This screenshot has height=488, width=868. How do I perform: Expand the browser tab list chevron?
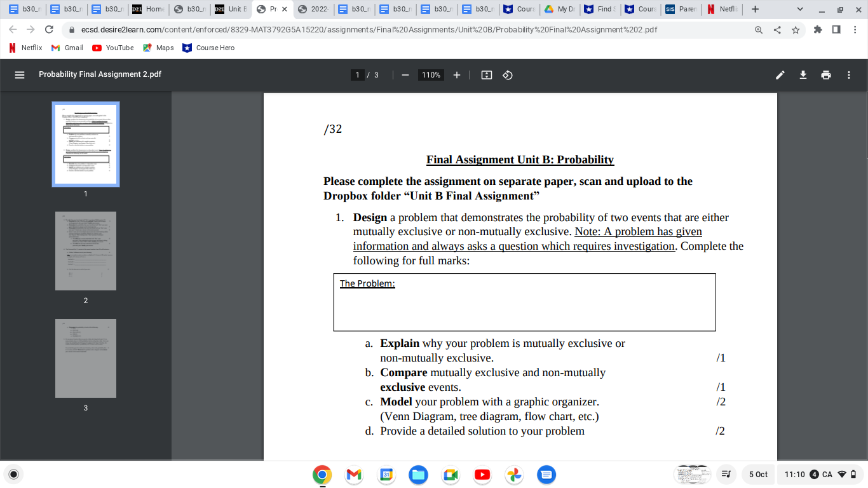coord(799,10)
